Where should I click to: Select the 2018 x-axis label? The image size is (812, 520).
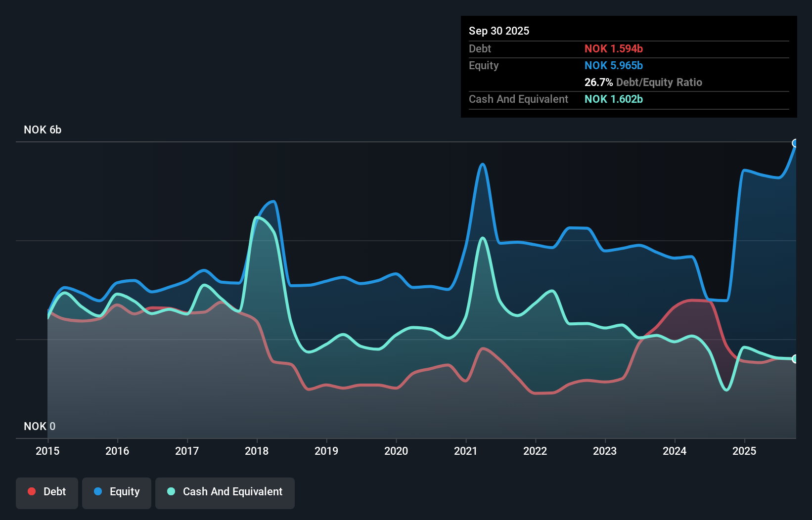[x=257, y=451]
